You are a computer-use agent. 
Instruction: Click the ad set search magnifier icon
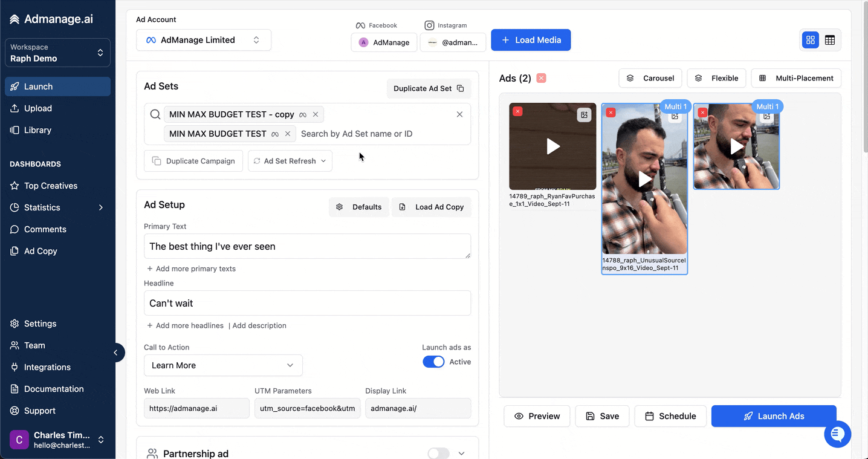(x=155, y=114)
